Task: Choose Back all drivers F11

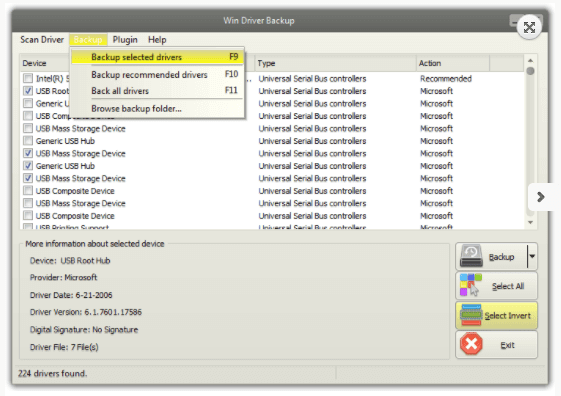Action: click(157, 91)
